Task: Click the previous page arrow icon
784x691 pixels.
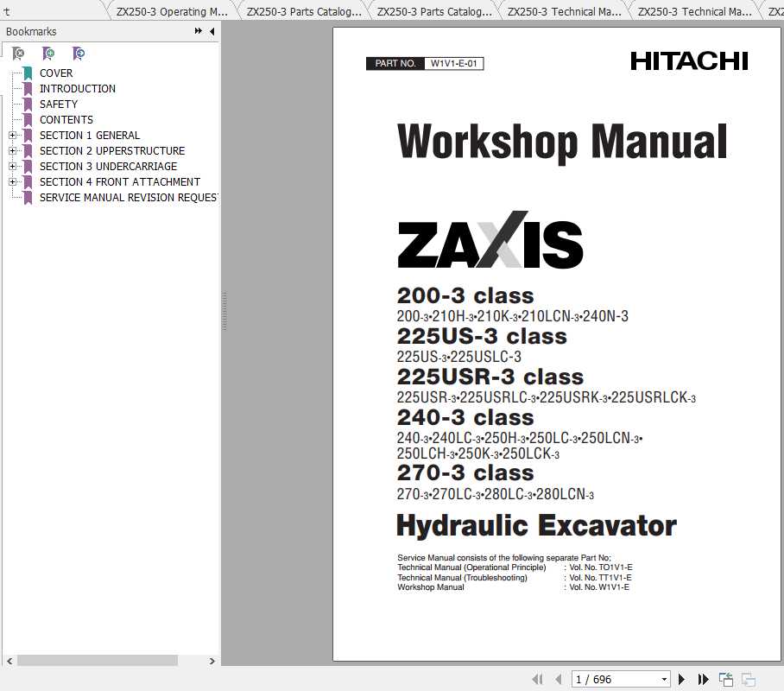Action: pos(558,678)
